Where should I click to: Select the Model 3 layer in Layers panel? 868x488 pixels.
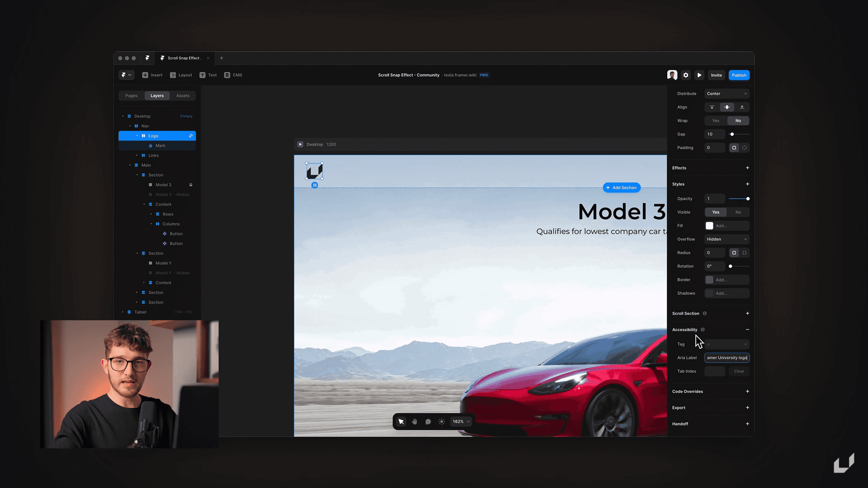click(x=163, y=185)
